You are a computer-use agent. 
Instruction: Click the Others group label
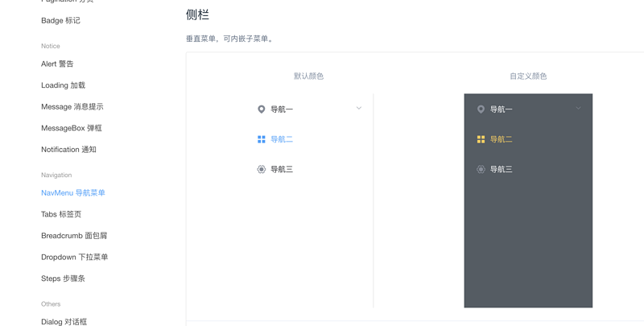(x=51, y=303)
